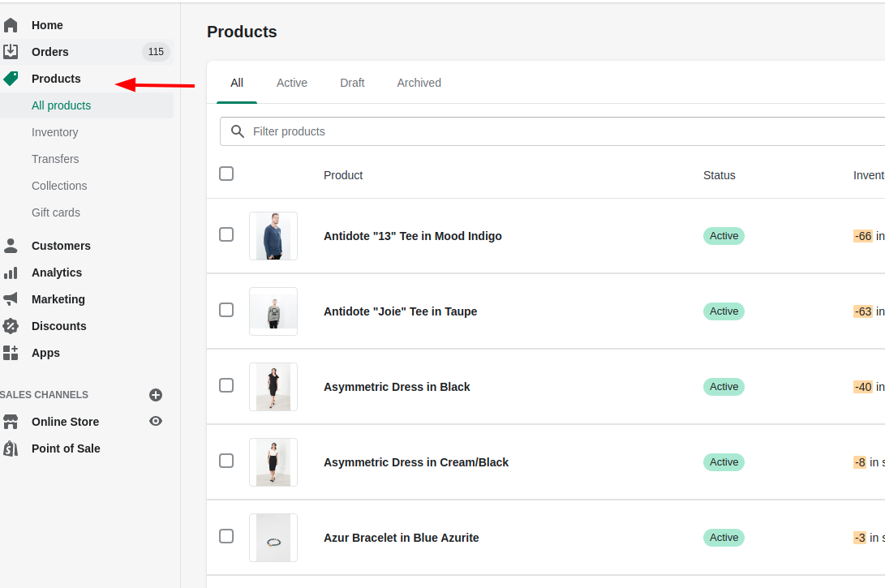Click the green Products tag icon
The image size is (885, 588).
pyautogui.click(x=11, y=79)
